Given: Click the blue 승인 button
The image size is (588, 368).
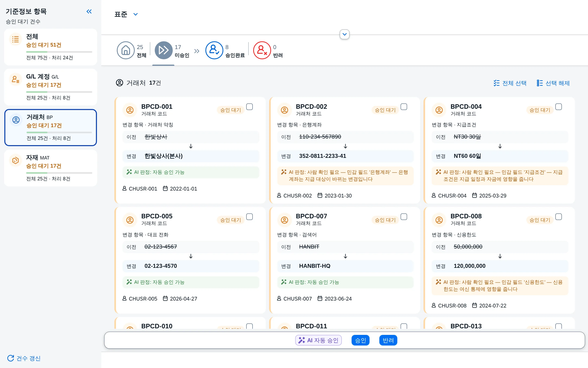Looking at the screenshot, I should click(x=360, y=340).
